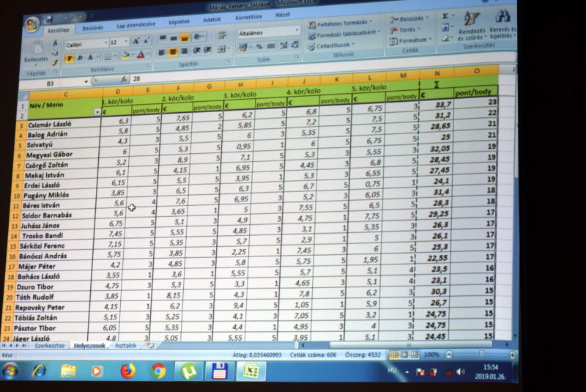
Task: Toggle italic with the D button
Action: pos(80,58)
